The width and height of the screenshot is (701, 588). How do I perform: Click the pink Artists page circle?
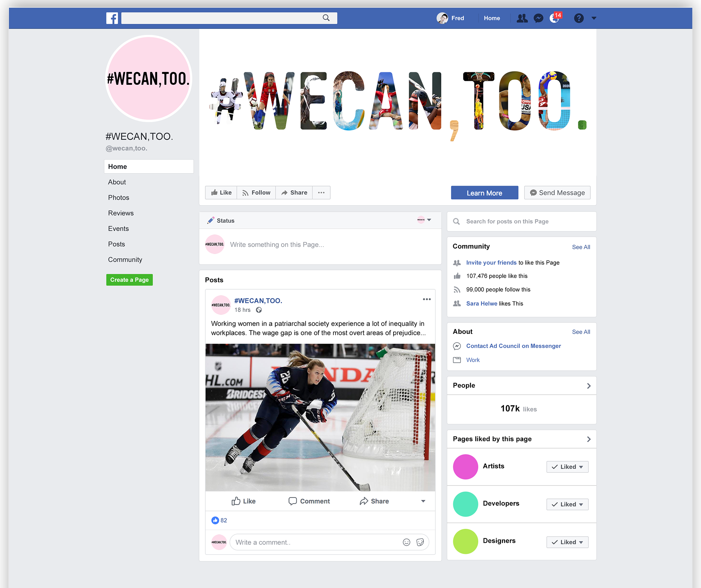(x=466, y=467)
